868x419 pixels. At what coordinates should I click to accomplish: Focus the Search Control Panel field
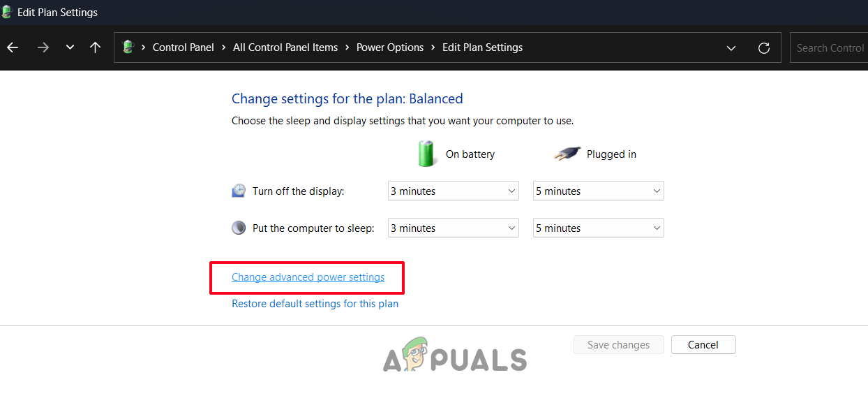830,48
